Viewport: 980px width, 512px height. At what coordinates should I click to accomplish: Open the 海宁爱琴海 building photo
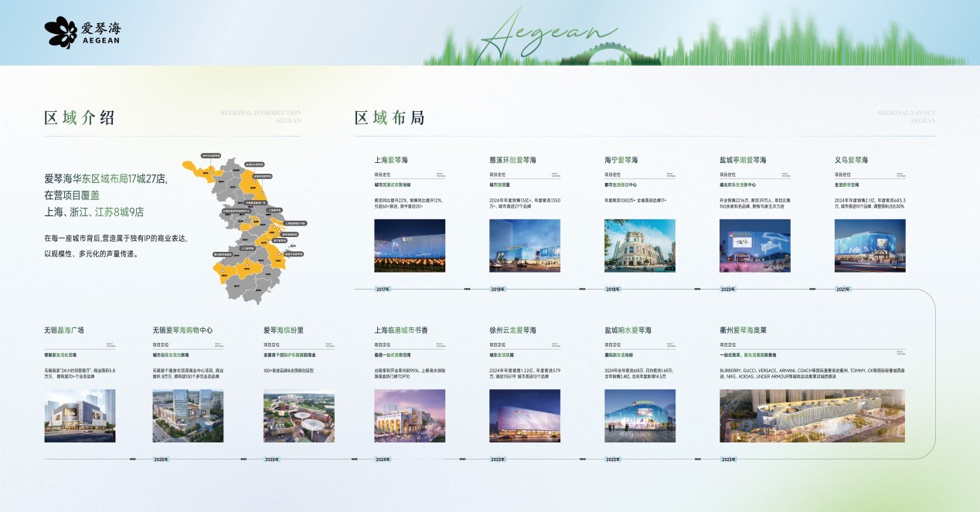point(639,246)
